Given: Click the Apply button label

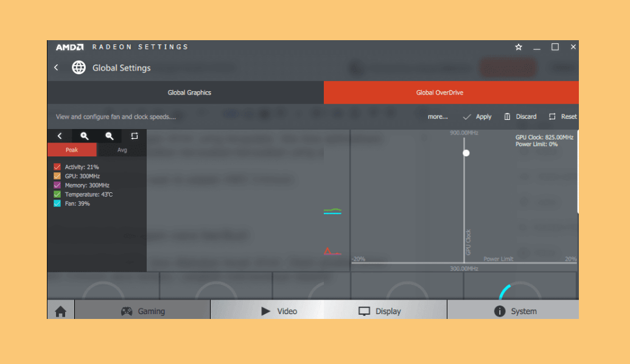Looking at the screenshot, I should pos(483,116).
